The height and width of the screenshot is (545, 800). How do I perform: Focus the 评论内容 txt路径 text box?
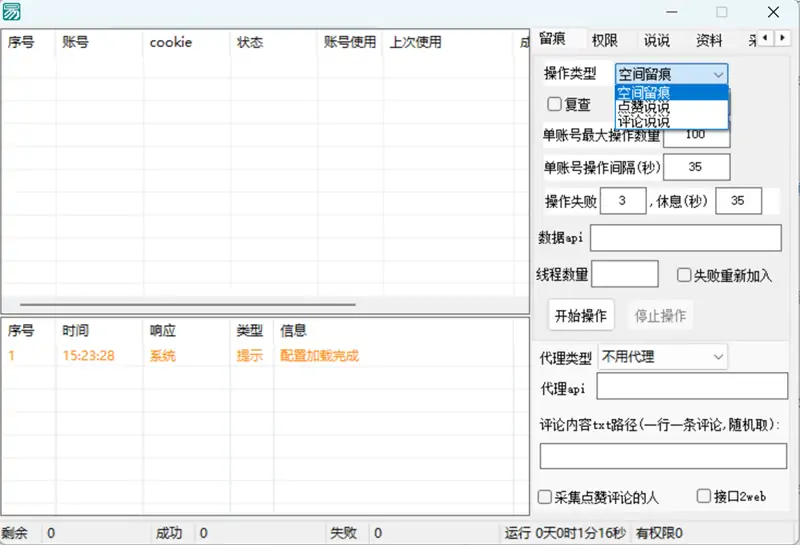[x=664, y=456]
